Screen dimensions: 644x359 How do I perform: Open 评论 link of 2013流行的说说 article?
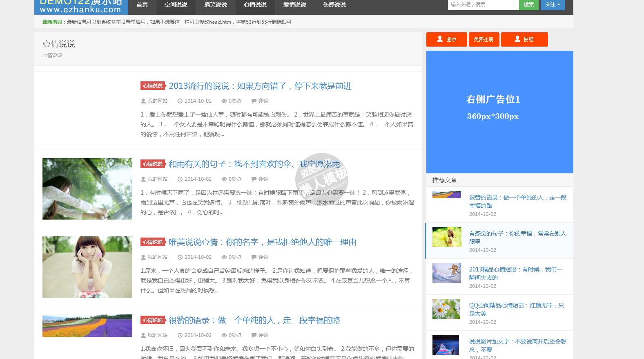[263, 101]
